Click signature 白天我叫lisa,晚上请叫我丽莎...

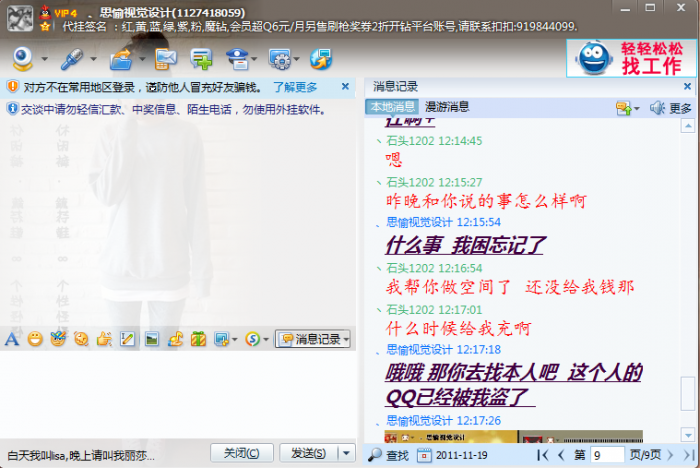(x=81, y=456)
